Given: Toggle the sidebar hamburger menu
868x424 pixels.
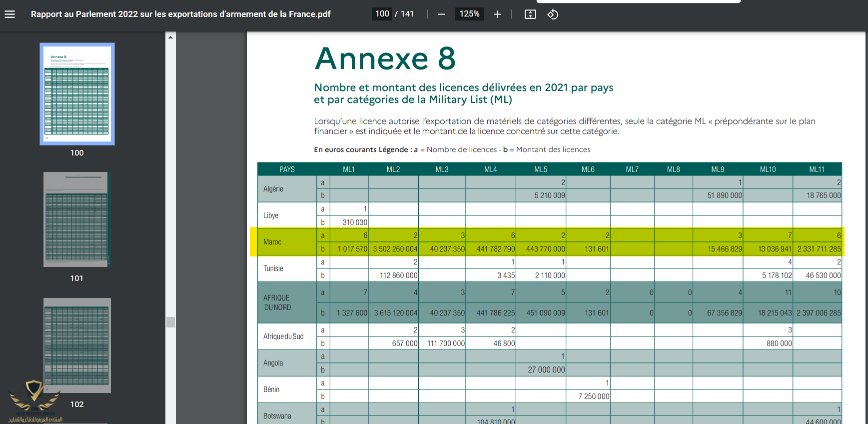Looking at the screenshot, I should [x=9, y=14].
